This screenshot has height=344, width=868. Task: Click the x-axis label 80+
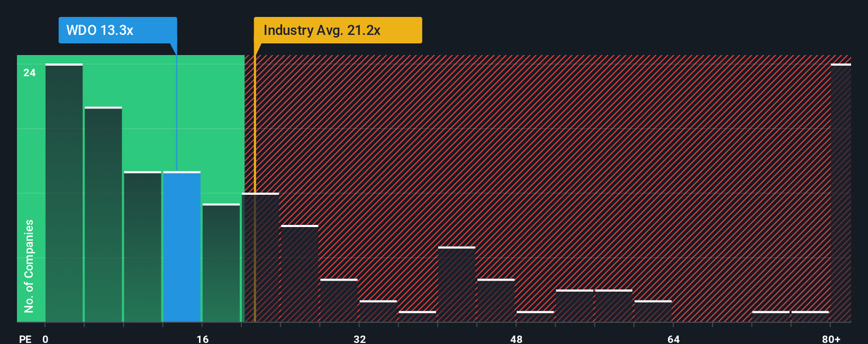coord(831,339)
